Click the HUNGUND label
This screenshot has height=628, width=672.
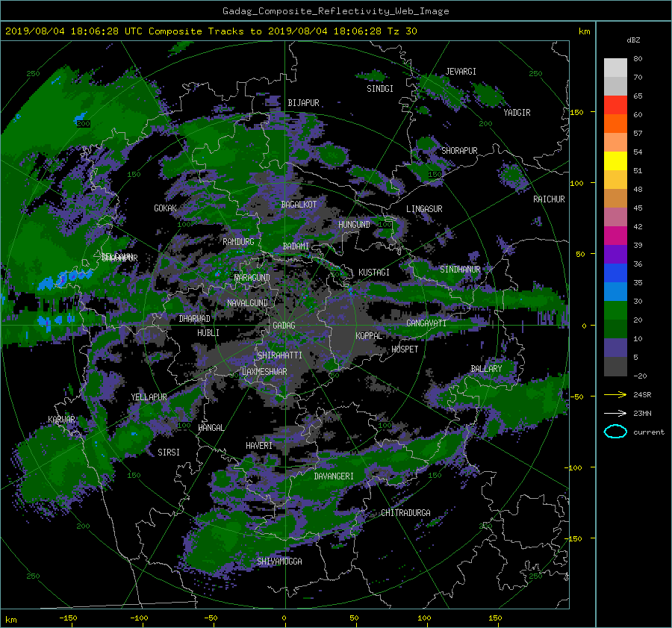(x=354, y=225)
